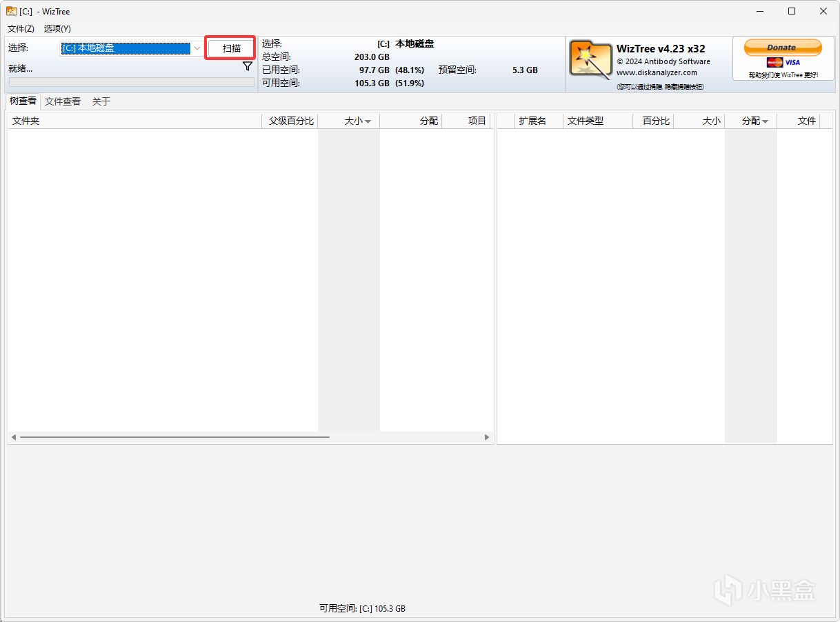Viewport: 840px width, 622px height.
Task: Sort by 大小 column in extension pane
Action: [x=699, y=121]
